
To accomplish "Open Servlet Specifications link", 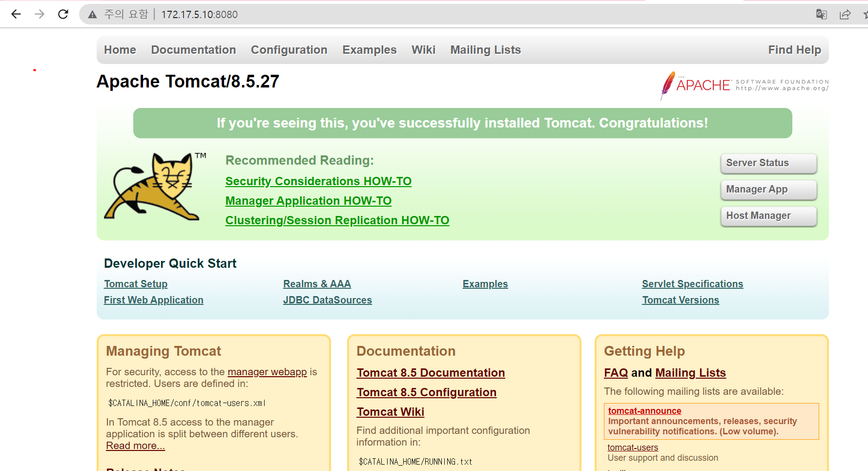I will pos(693,284).
